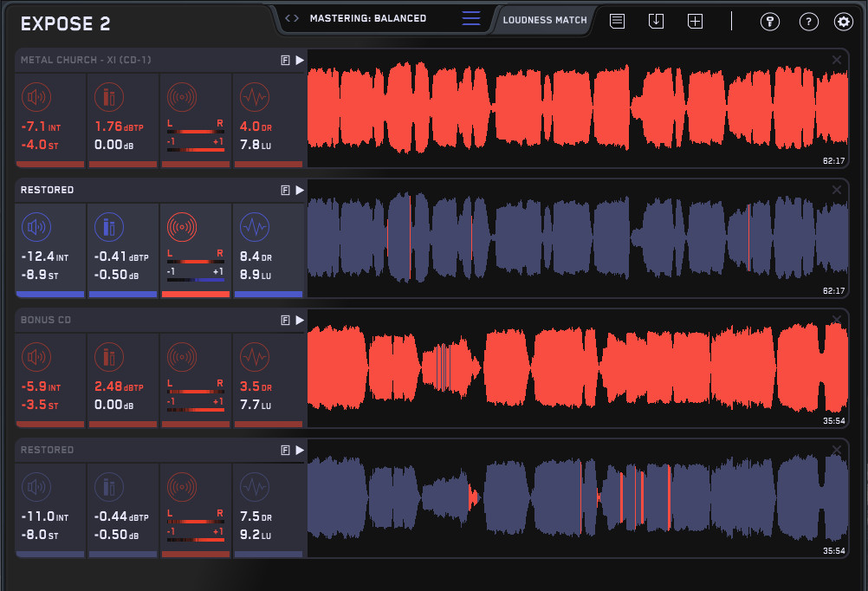Toggle the Loudness Match button
This screenshot has height=591, width=868.
pyautogui.click(x=545, y=20)
